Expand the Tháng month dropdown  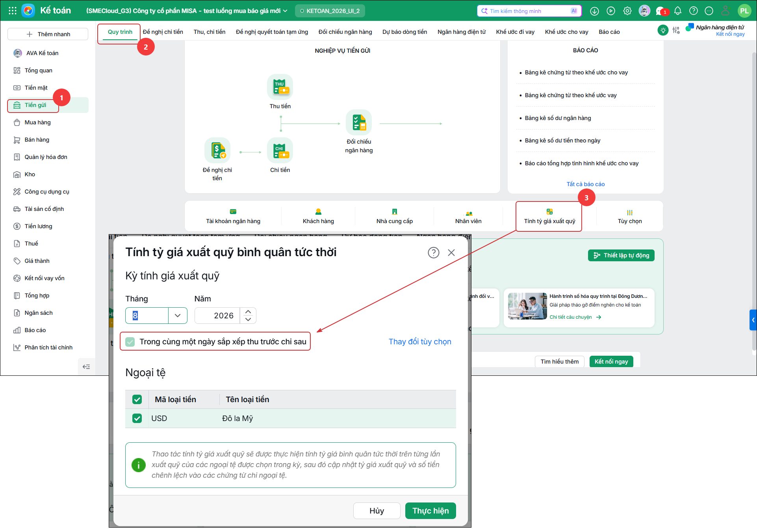(178, 316)
